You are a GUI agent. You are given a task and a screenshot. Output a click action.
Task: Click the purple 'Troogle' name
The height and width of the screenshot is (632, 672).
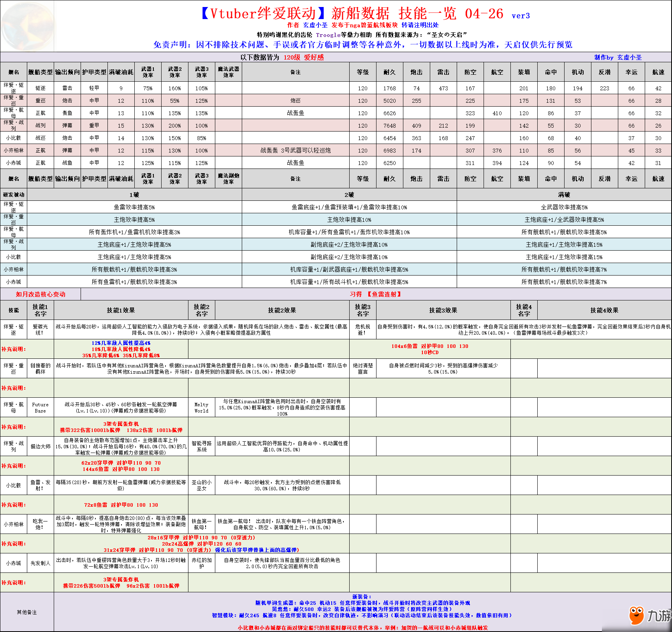(328, 35)
